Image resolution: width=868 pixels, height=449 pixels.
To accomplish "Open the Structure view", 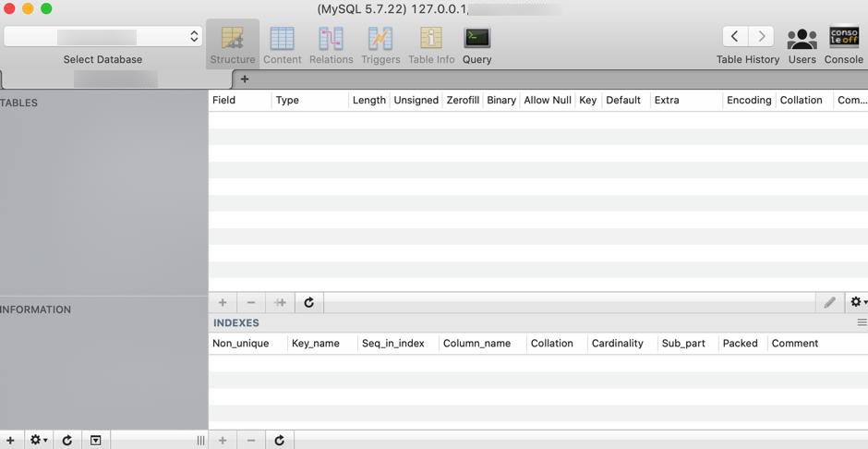I will tap(233, 44).
